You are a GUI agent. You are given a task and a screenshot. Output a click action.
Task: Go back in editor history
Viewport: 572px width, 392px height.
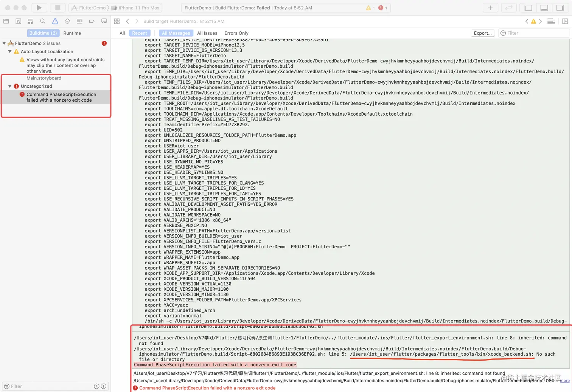127,21
